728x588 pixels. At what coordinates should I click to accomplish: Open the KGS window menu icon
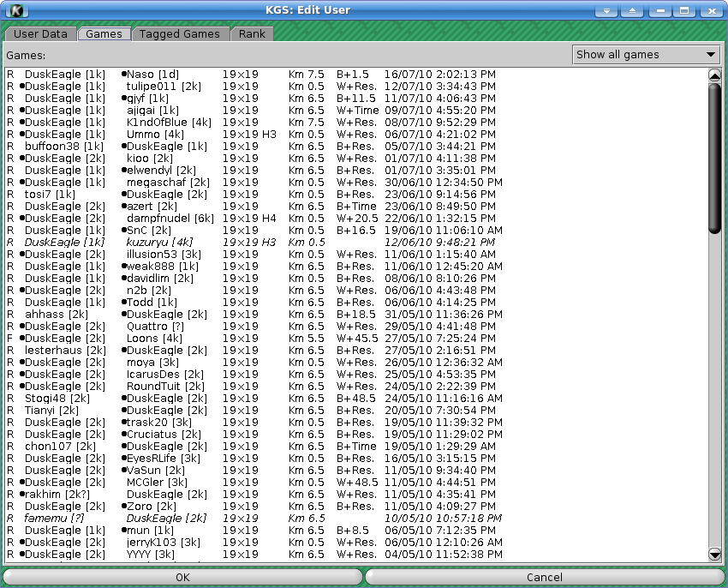pyautogui.click(x=17, y=9)
